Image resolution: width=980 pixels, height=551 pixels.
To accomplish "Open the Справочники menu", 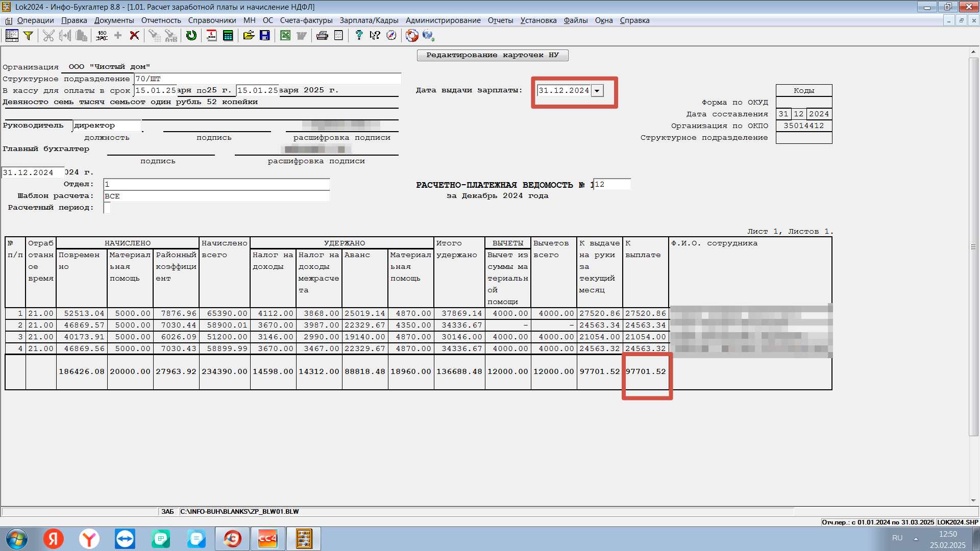I will pos(212,20).
